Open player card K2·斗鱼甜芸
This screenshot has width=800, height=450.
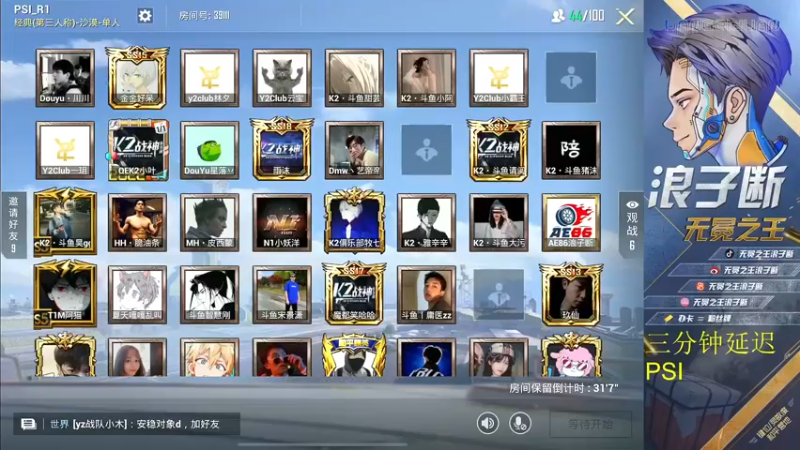click(354, 78)
